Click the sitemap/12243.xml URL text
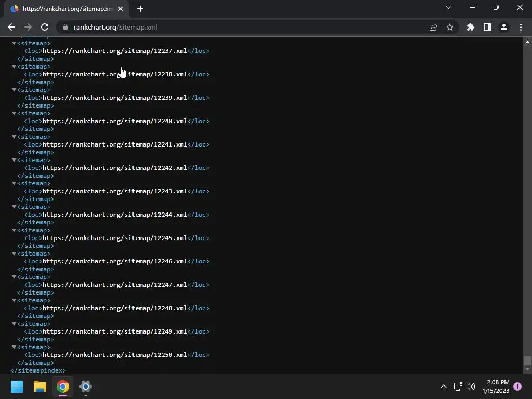 coord(115,191)
